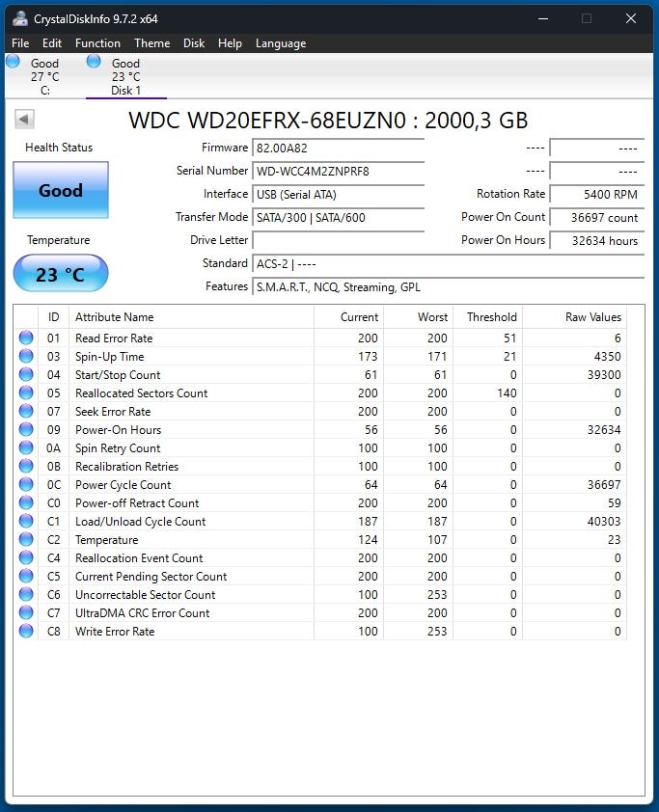
Task: Click status orb for Uncorrectable Sector Count
Action: click(x=26, y=594)
